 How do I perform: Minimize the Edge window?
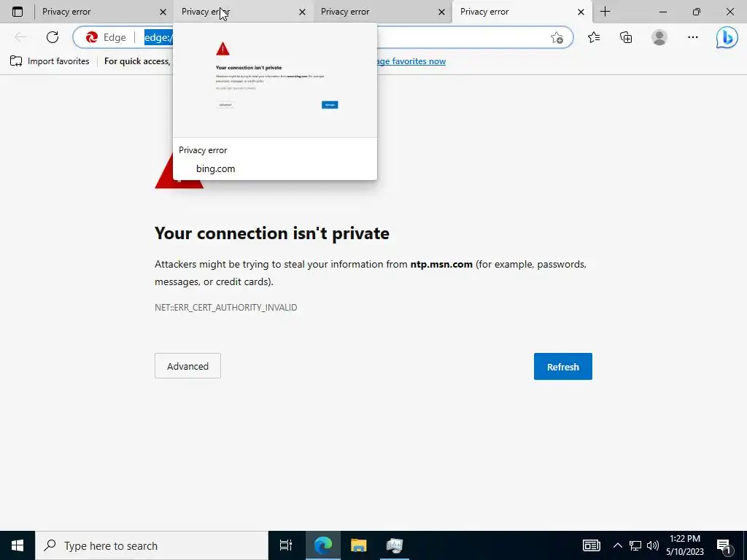click(x=662, y=12)
